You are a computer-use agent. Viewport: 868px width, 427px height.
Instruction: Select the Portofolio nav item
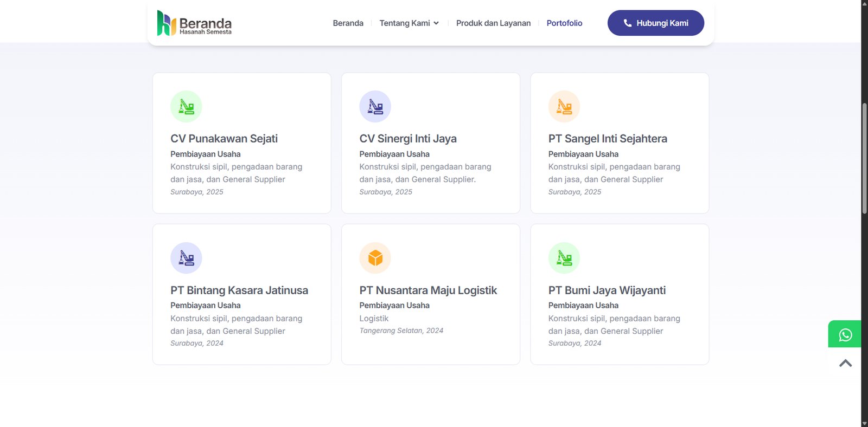click(x=564, y=23)
